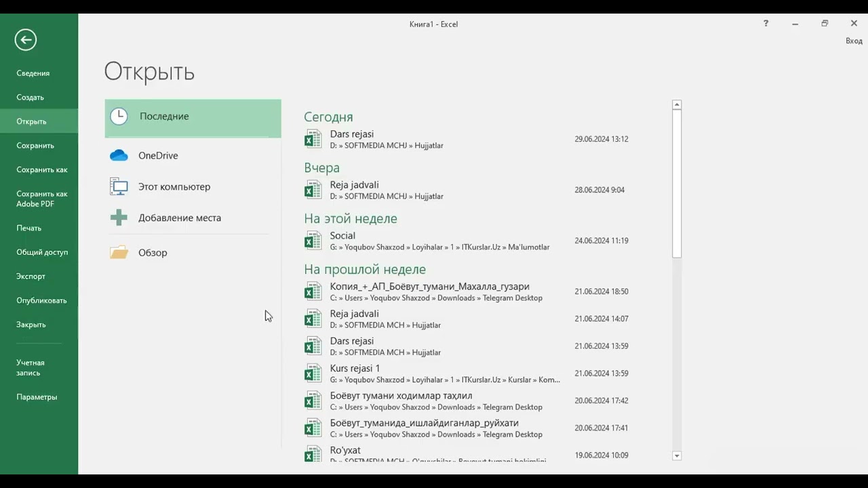Click the Excel icon beside Reja jadvali dated 21.06.2024
Screen dimensions: 868x488
point(313,319)
